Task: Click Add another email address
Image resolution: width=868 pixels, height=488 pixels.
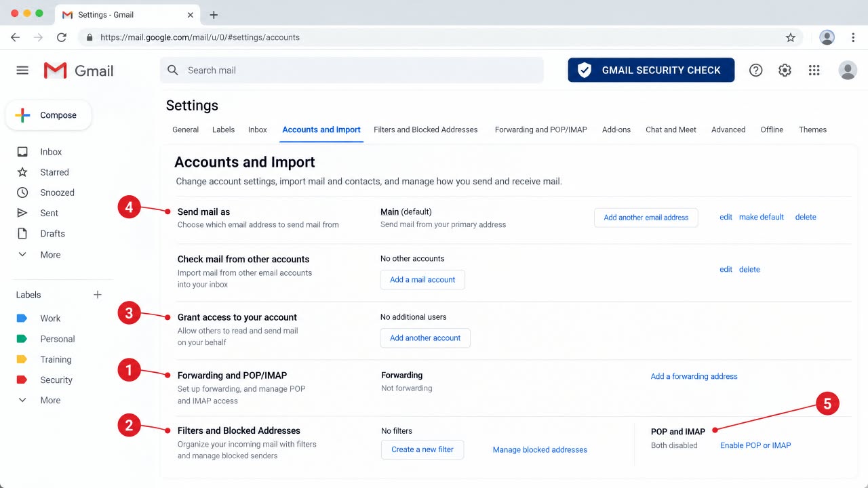Action: pos(646,218)
